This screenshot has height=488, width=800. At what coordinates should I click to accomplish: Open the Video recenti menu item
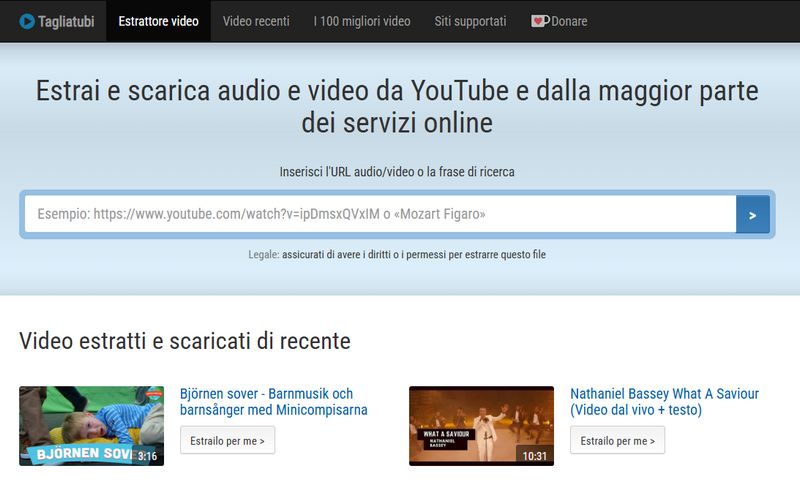pos(256,21)
